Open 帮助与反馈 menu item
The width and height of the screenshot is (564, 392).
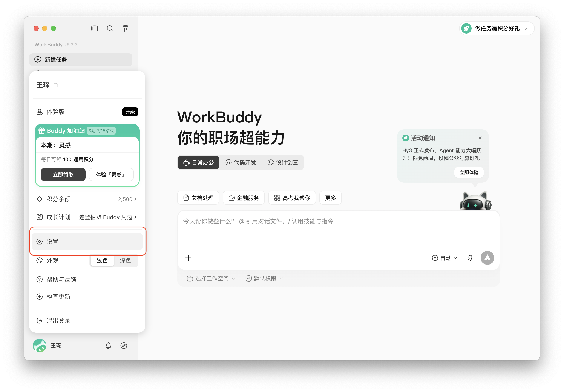[87, 279]
